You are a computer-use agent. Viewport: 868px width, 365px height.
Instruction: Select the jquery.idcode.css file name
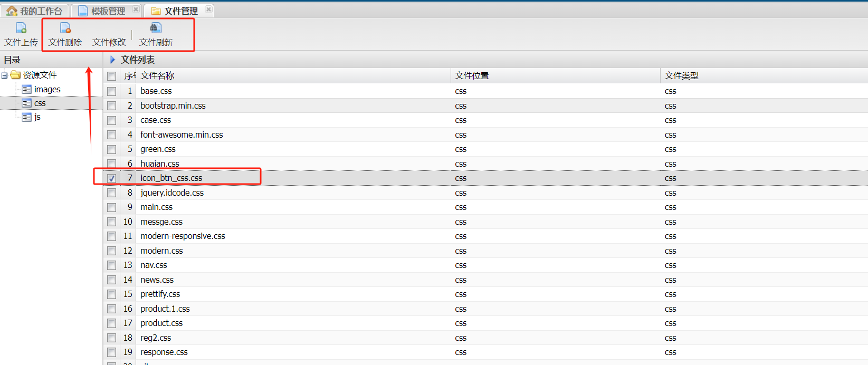pyautogui.click(x=172, y=193)
